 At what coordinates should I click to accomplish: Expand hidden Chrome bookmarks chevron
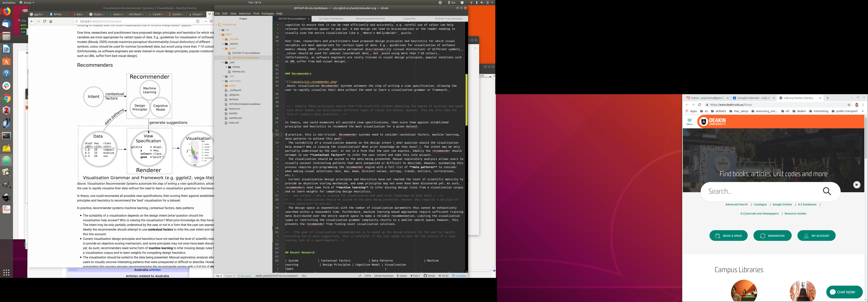point(863,111)
